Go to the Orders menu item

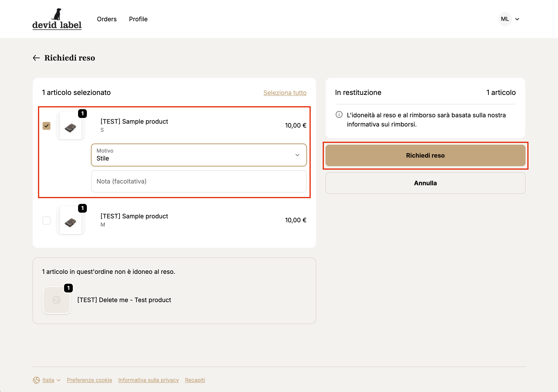click(107, 19)
